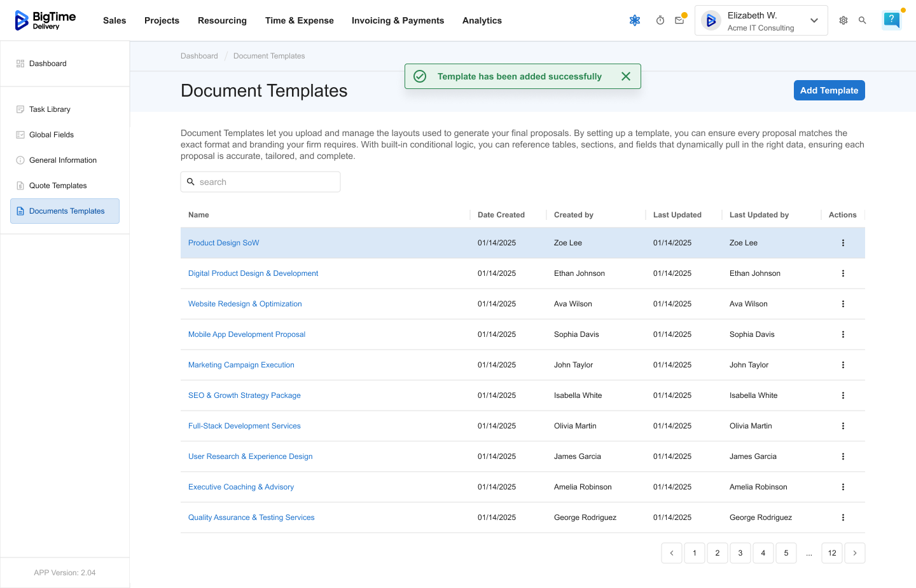This screenshot has height=588, width=916.
Task: Click the BigTime Delivery logo
Action: click(45, 20)
